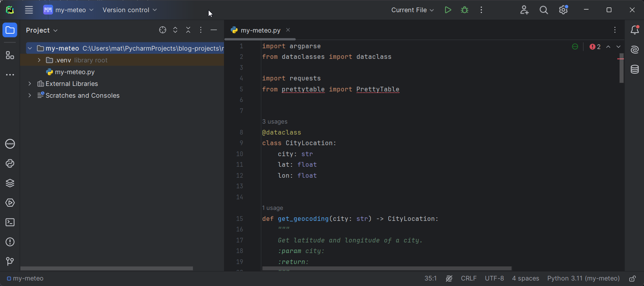Open the Terminal tool window
This screenshot has width=644, height=286.
click(x=10, y=222)
